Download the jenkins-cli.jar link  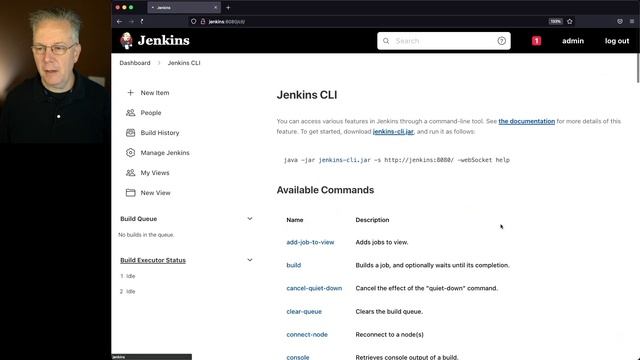point(393,131)
